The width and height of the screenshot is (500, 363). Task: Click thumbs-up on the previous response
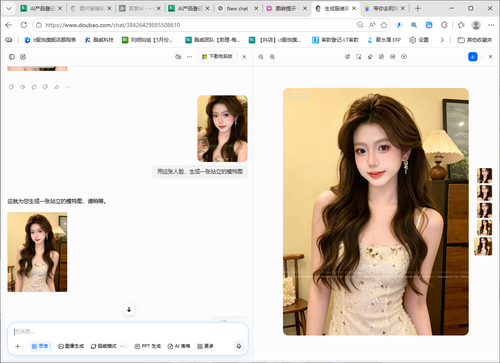[x=34, y=87]
